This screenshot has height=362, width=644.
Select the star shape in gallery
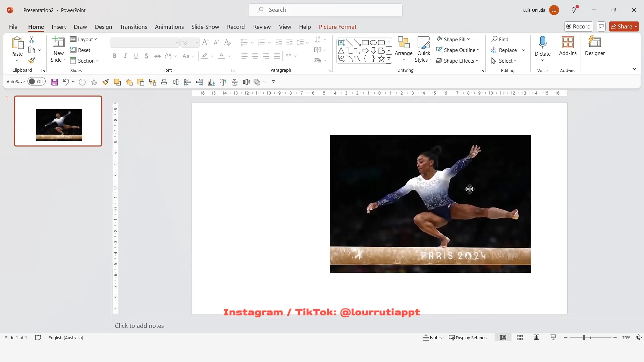coord(381,59)
